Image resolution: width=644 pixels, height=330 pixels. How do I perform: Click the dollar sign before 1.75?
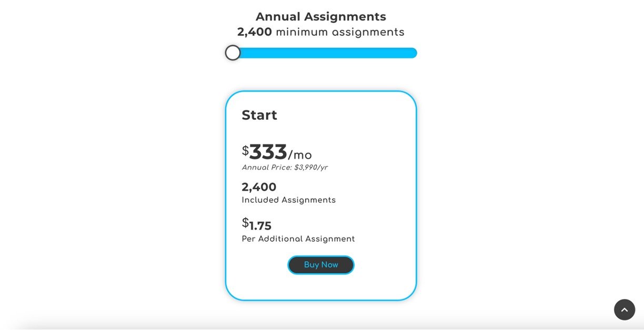tap(245, 223)
